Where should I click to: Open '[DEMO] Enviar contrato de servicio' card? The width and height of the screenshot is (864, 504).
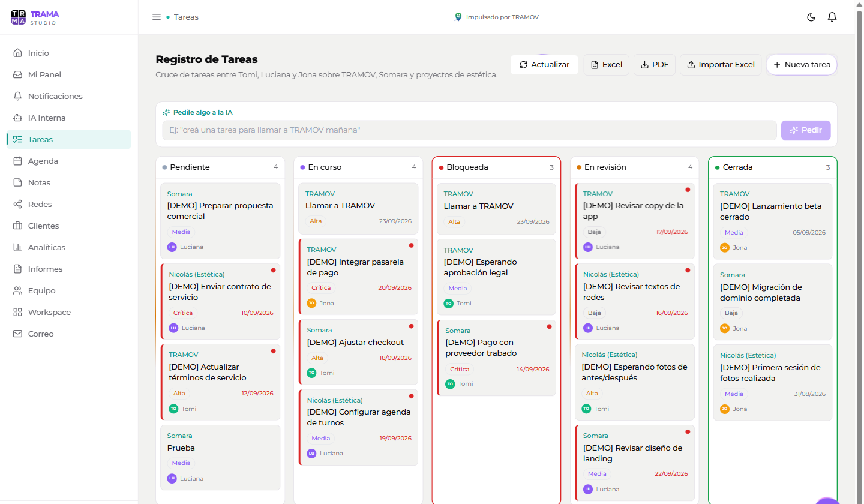click(x=220, y=301)
